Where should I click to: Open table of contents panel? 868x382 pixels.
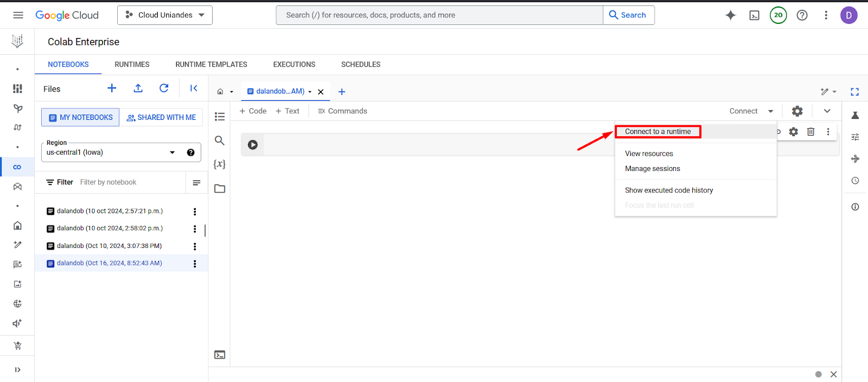[x=220, y=117]
